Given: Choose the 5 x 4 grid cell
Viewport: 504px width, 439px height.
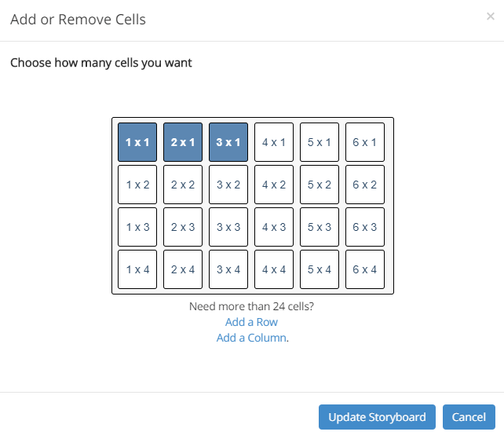Looking at the screenshot, I should click(320, 270).
